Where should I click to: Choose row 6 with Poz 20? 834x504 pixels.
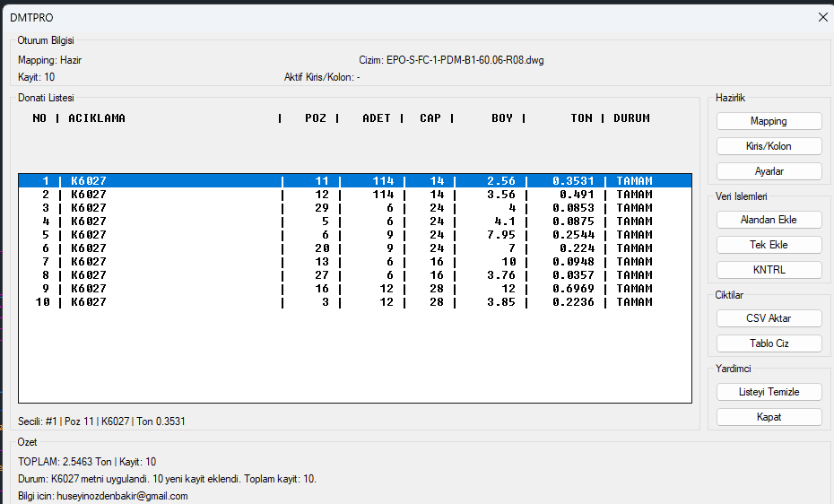pyautogui.click(x=354, y=248)
